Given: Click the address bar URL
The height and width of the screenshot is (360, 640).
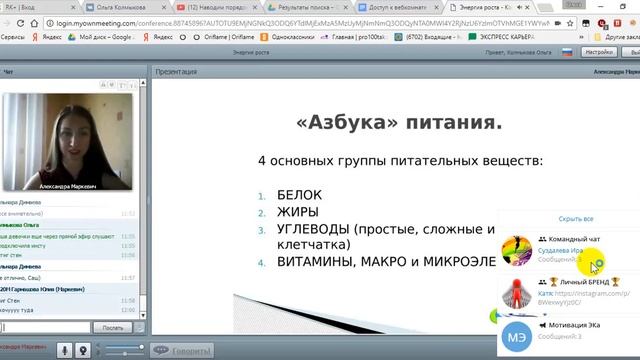Looking at the screenshot, I should pos(302,24).
